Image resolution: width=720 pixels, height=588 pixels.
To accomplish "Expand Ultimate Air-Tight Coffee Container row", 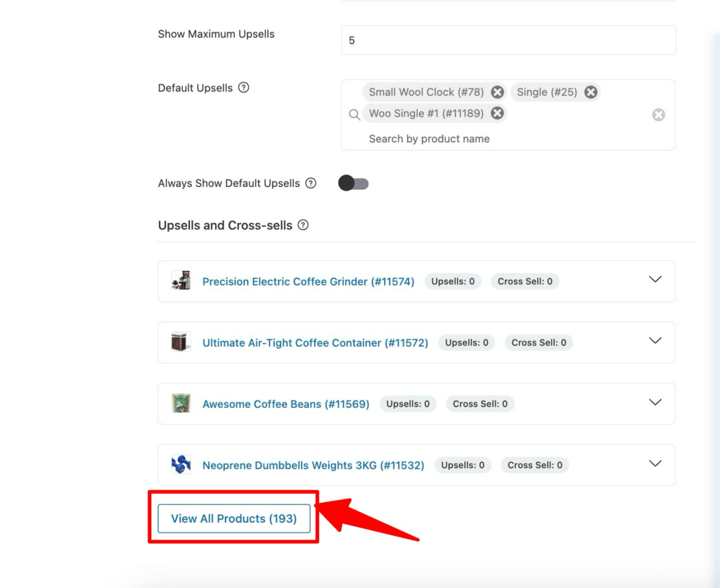I will tap(655, 341).
